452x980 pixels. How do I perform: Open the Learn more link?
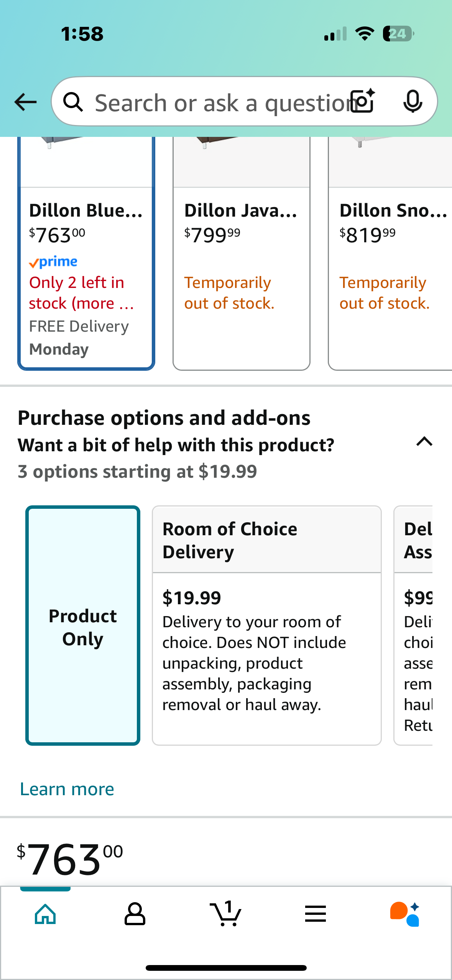pos(67,789)
